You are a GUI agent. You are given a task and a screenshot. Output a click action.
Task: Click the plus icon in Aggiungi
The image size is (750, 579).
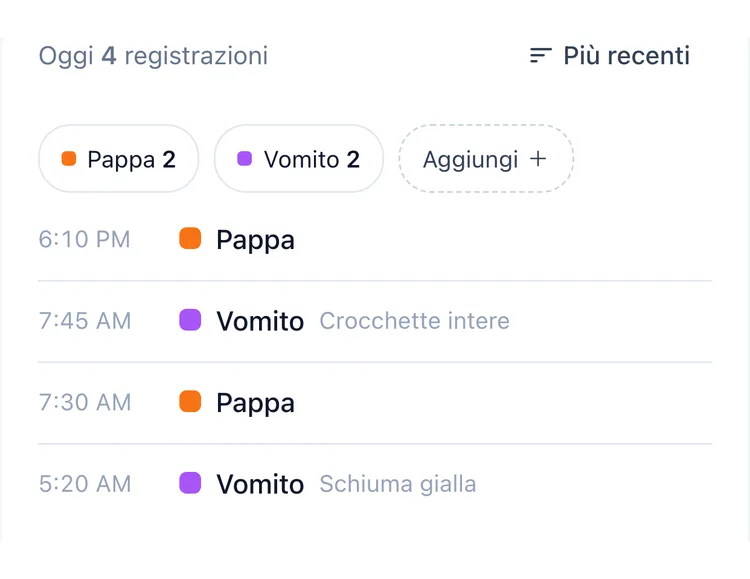coord(538,158)
